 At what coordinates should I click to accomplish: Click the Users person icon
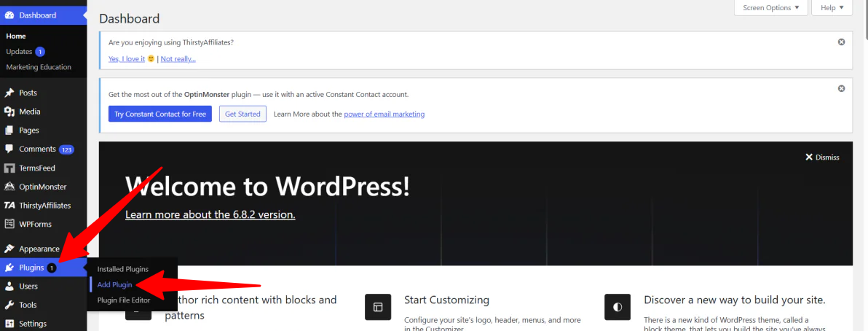coord(9,286)
